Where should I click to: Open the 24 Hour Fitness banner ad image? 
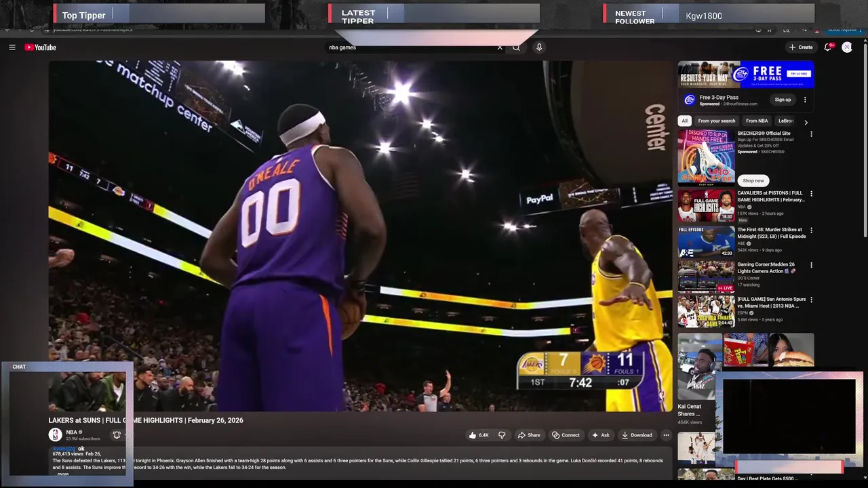pyautogui.click(x=746, y=75)
